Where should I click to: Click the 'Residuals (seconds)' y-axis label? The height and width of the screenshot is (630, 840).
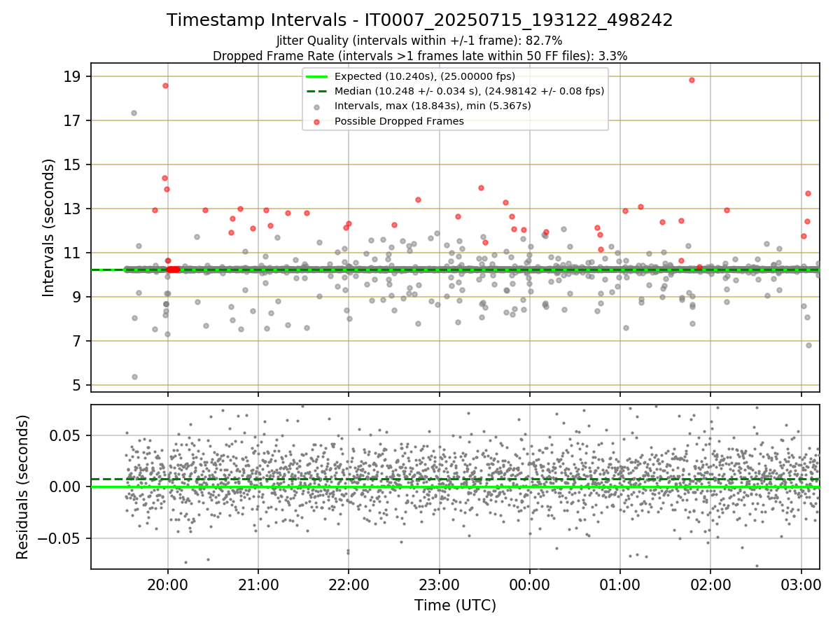(x=22, y=486)
